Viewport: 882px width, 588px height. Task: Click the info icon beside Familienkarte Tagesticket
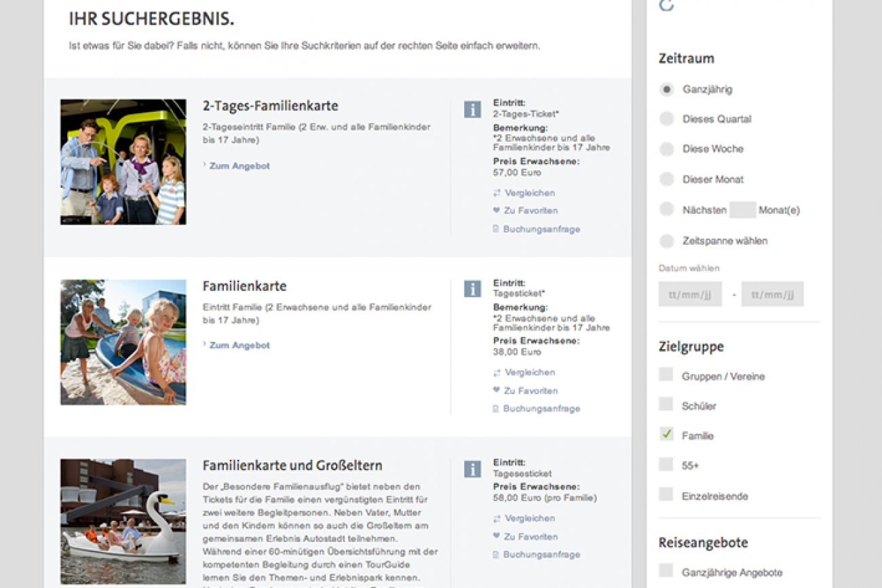click(x=472, y=289)
